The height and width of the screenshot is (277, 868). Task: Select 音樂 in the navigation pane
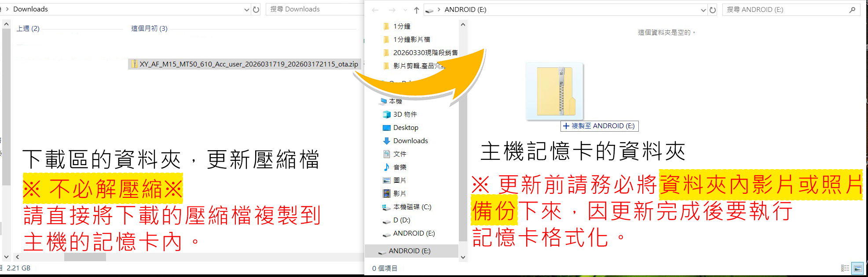click(399, 167)
